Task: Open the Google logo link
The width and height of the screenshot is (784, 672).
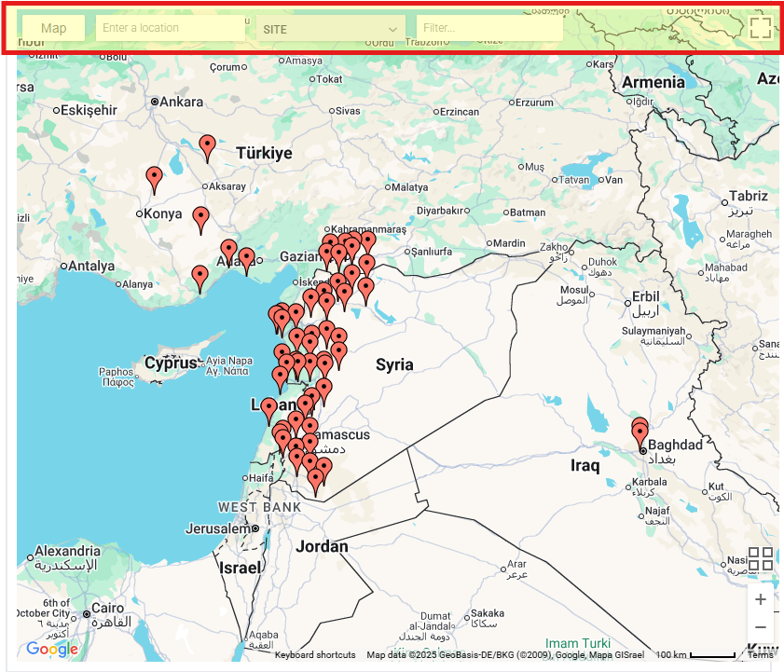Action: (52, 649)
